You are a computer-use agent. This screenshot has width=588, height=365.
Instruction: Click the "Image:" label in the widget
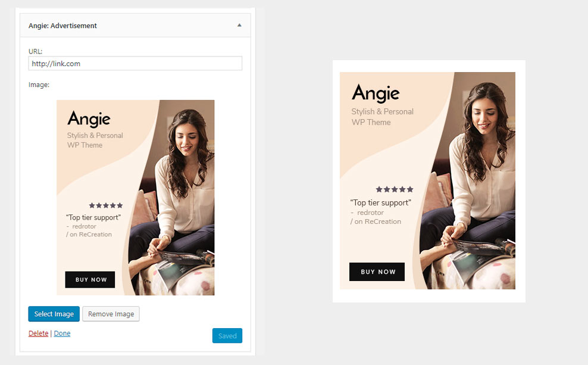coord(39,85)
